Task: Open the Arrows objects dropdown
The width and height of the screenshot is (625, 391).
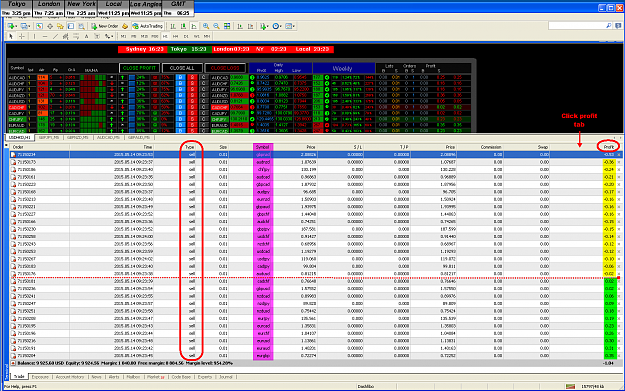Action: [109, 36]
